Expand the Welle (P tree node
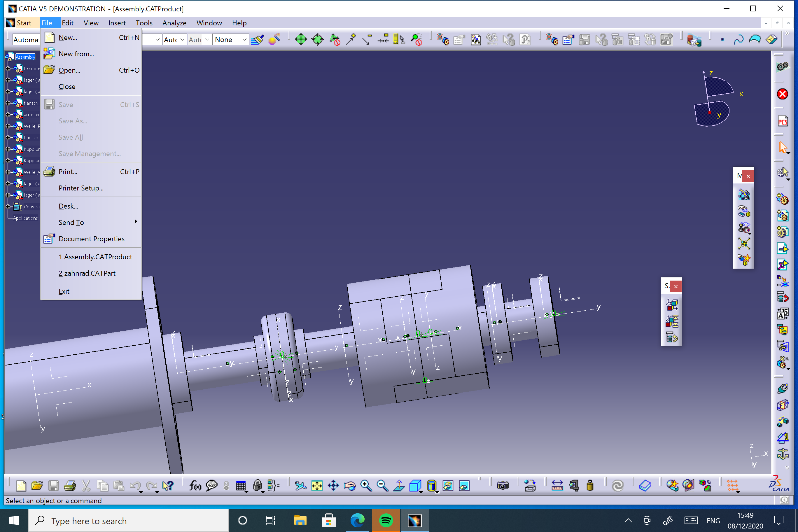Screen dimensions: 798x532 point(8,126)
